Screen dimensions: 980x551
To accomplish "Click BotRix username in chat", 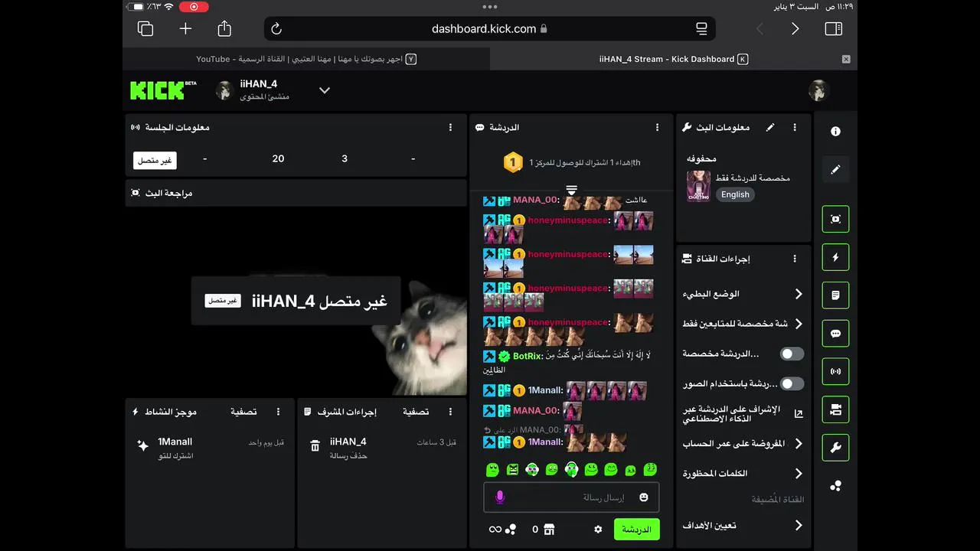I will (x=528, y=356).
